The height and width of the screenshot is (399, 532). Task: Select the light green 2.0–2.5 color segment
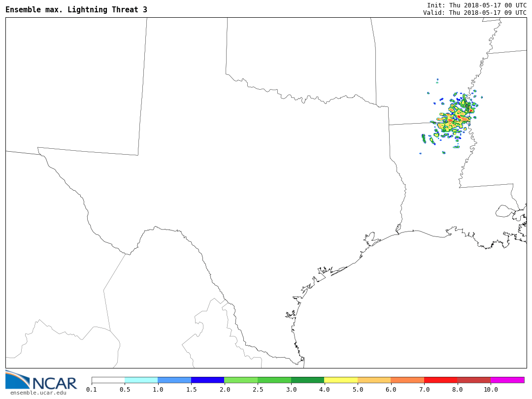tap(241, 380)
